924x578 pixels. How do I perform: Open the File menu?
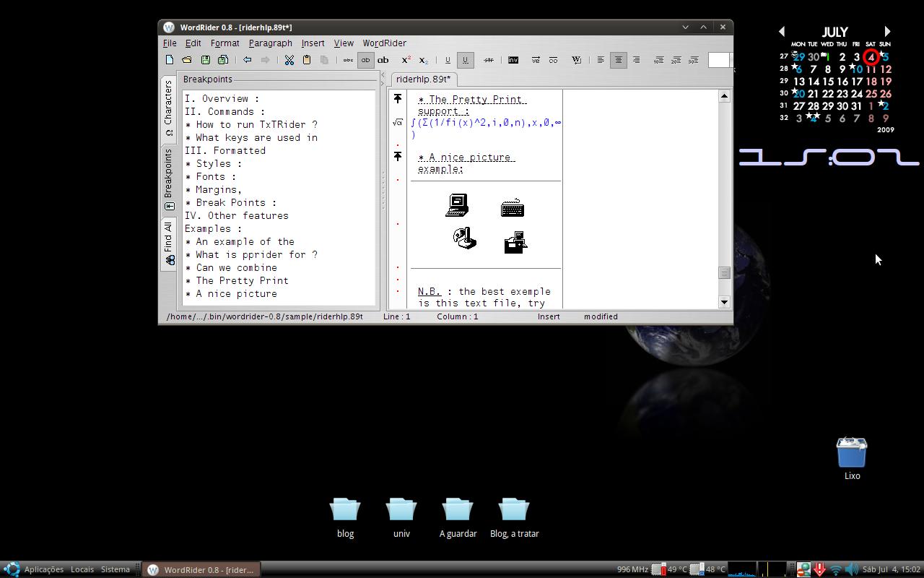coord(170,43)
